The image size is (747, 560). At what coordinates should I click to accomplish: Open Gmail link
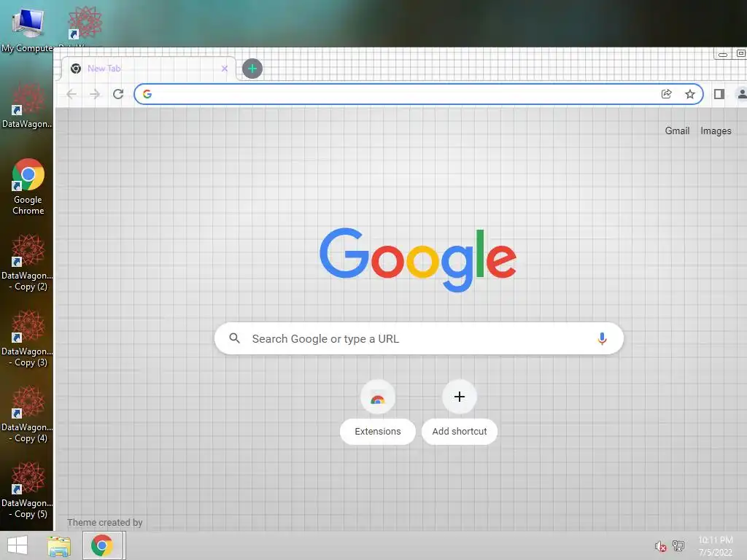click(x=677, y=131)
